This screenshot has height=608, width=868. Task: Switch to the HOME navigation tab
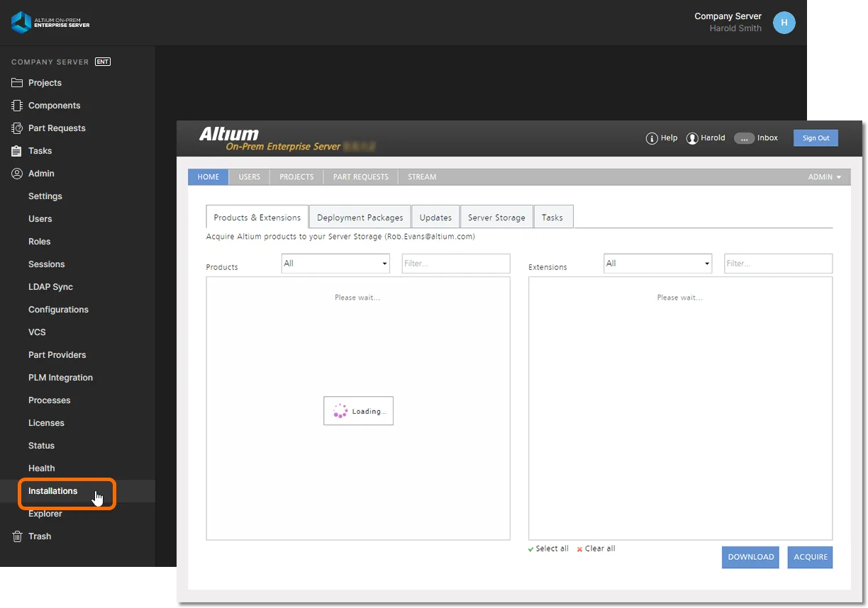208,177
